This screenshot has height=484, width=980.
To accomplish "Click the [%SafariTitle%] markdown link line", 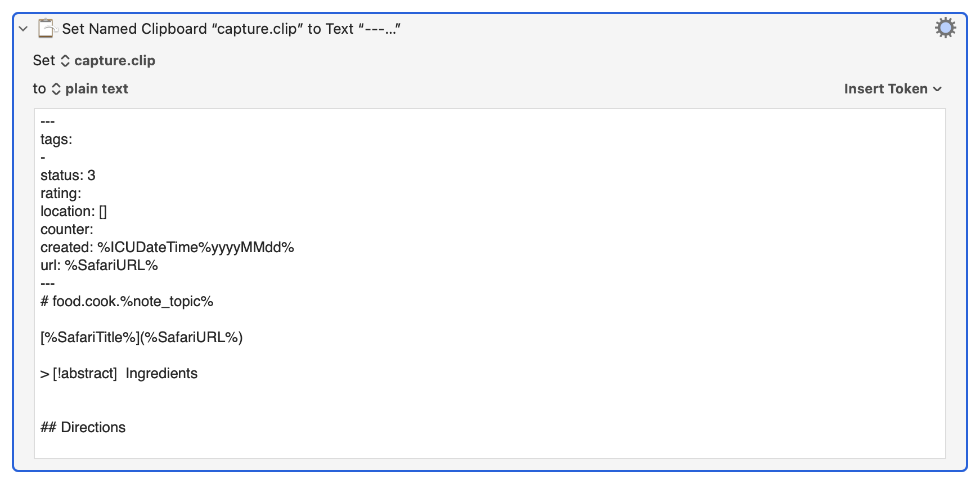I will [x=142, y=338].
